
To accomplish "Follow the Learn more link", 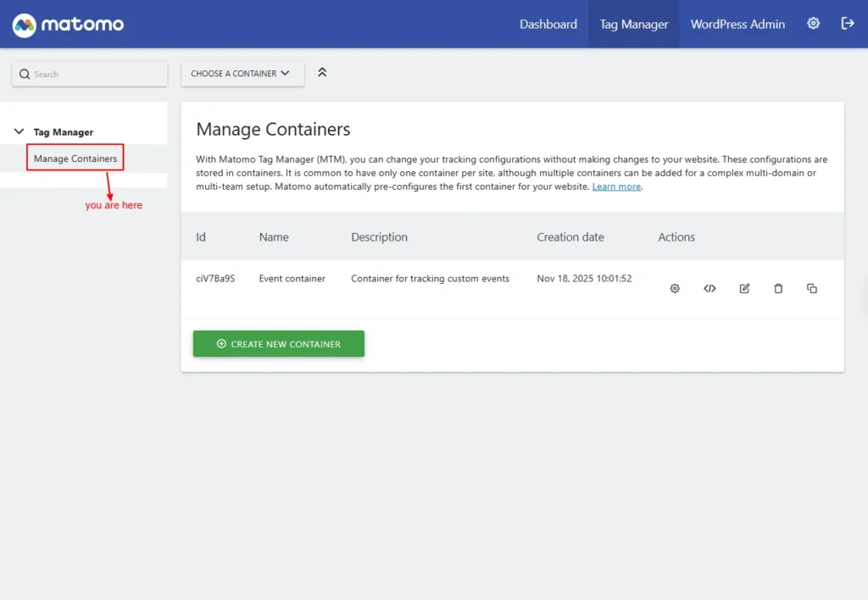I will point(616,186).
